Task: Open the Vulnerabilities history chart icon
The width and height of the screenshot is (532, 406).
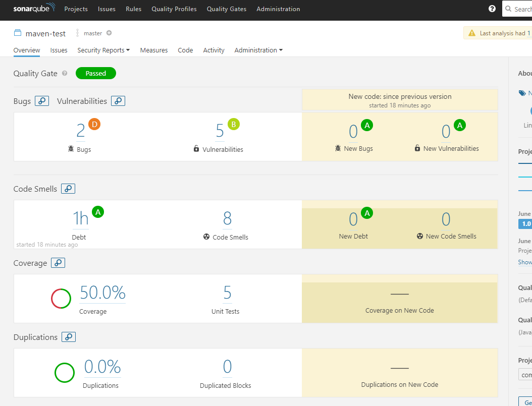Action: pos(118,101)
